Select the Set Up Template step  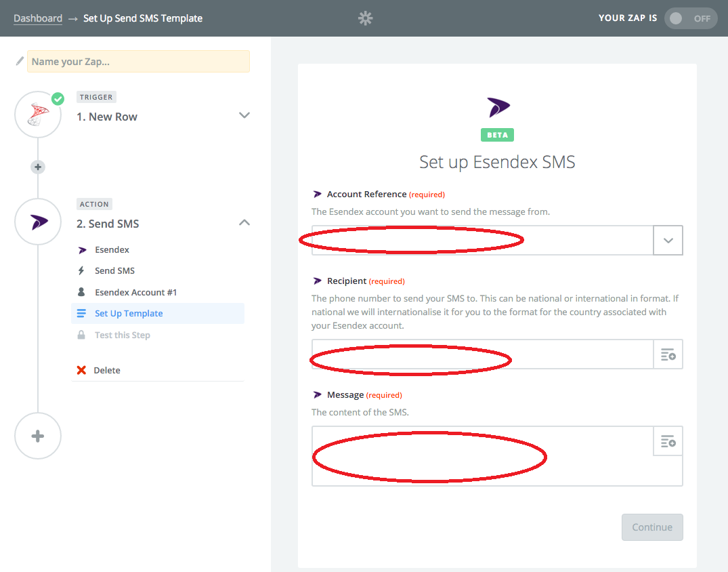coord(129,314)
